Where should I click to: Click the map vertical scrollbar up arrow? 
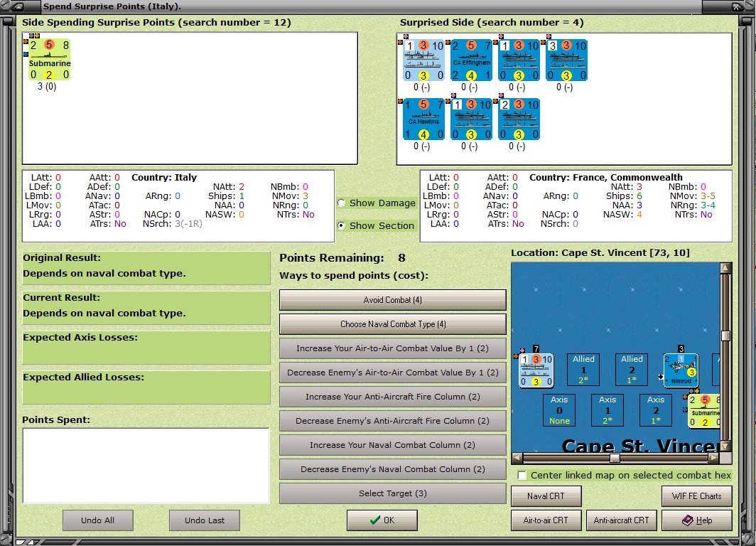click(725, 268)
